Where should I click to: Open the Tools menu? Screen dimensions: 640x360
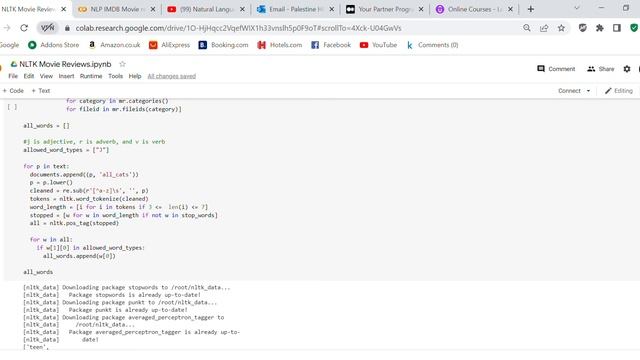click(116, 76)
